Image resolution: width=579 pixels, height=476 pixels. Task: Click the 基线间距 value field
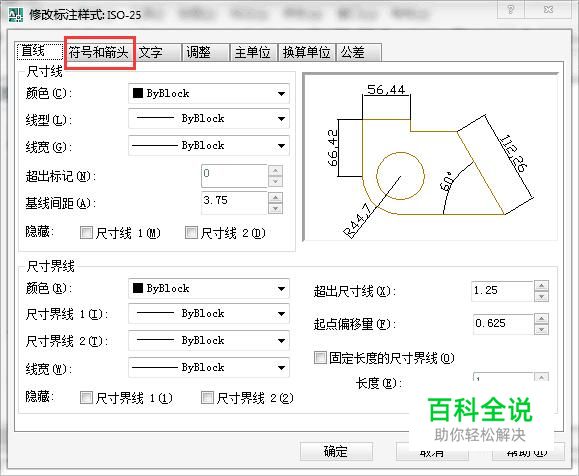click(234, 203)
